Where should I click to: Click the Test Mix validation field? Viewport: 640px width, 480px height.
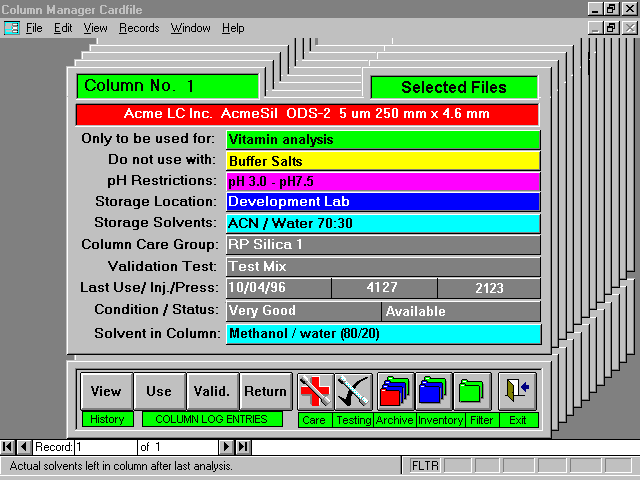[383, 267]
